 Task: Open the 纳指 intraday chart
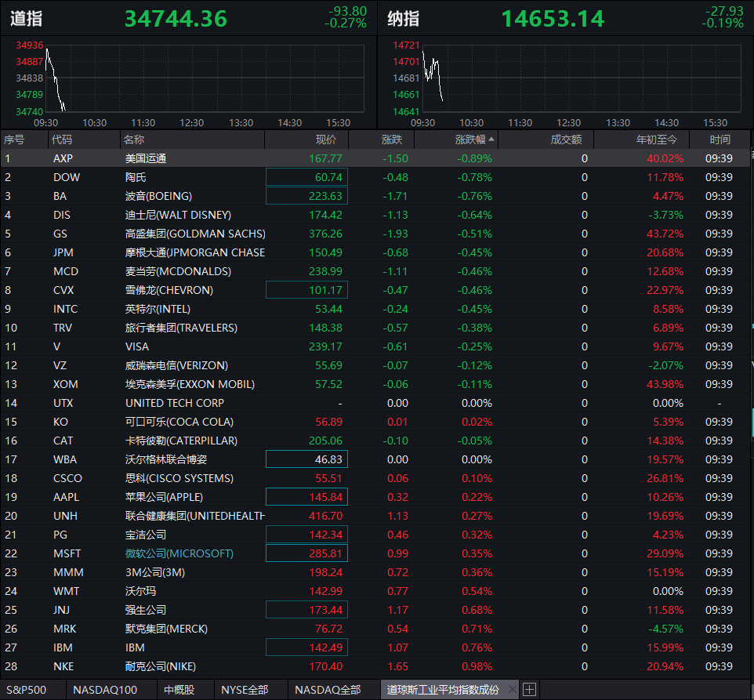(x=582, y=78)
